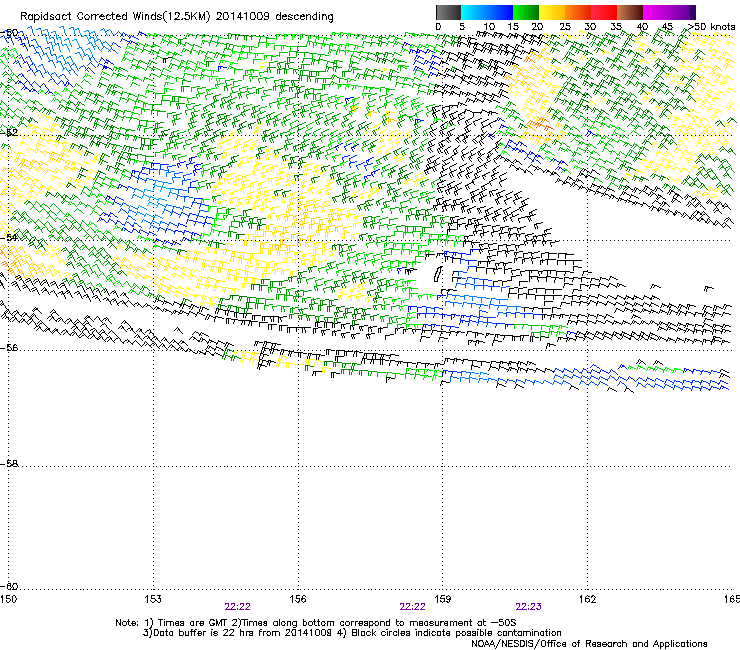
Task: Click the gray 0-5 knots legend swatch
Action: 448,12
